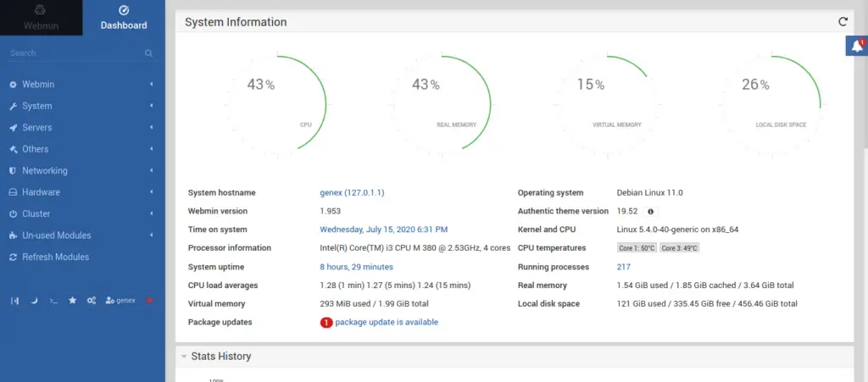The image size is (868, 382).
Task: Click the red package update count badge
Action: [326, 323]
